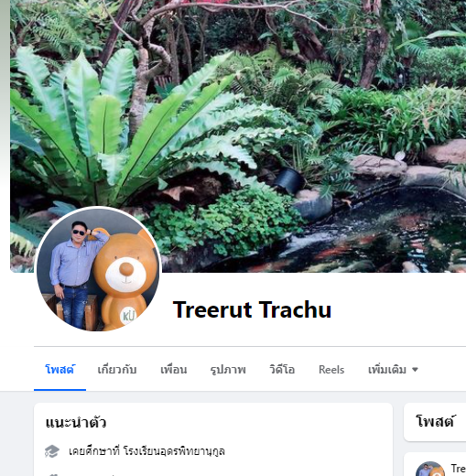466x476 pixels.
Task: Select the โพสต์ tab
Action: [x=60, y=370]
